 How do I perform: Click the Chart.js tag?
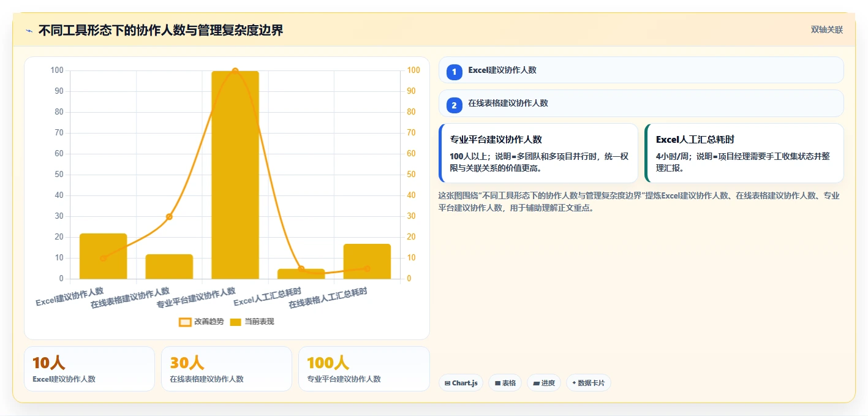click(x=461, y=383)
